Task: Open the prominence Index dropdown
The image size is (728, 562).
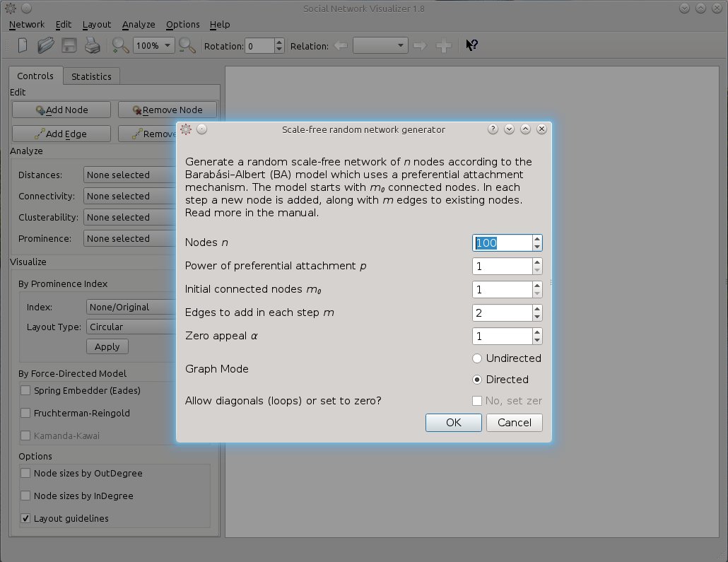Action: point(131,307)
